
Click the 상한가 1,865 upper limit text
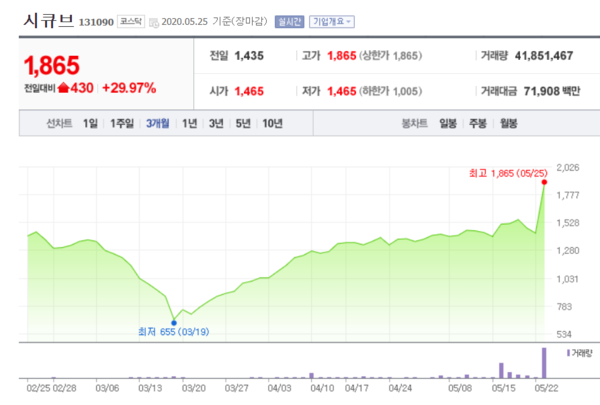[x=390, y=56]
